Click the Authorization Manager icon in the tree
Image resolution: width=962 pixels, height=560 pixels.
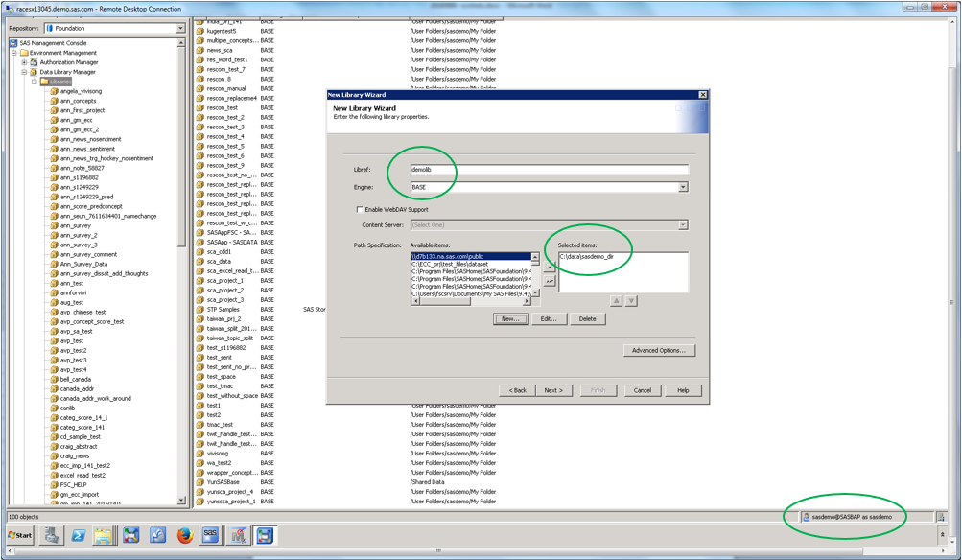(35, 62)
